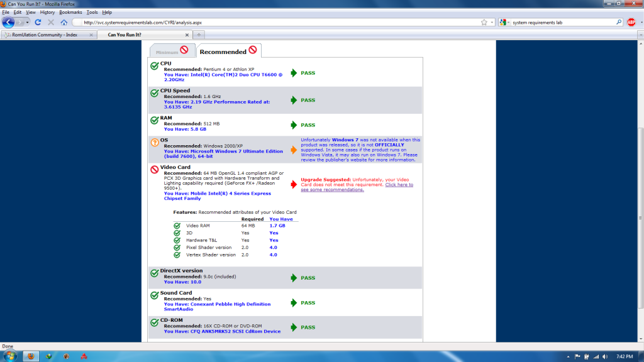Image resolution: width=644 pixels, height=362 pixels.
Task: Go back with the Back arrow button
Action: [8, 23]
